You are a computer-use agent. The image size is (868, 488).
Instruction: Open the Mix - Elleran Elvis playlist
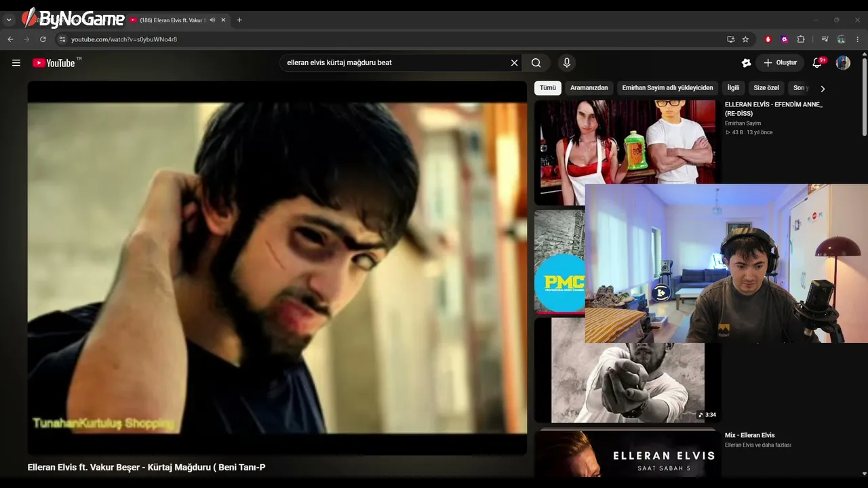749,435
